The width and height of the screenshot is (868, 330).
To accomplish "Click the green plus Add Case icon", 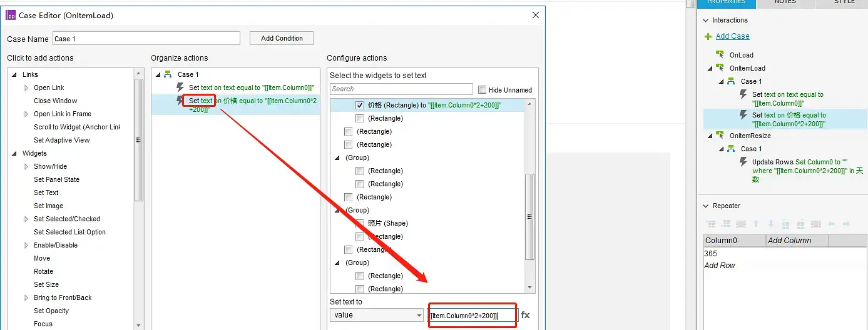I will pyautogui.click(x=708, y=37).
